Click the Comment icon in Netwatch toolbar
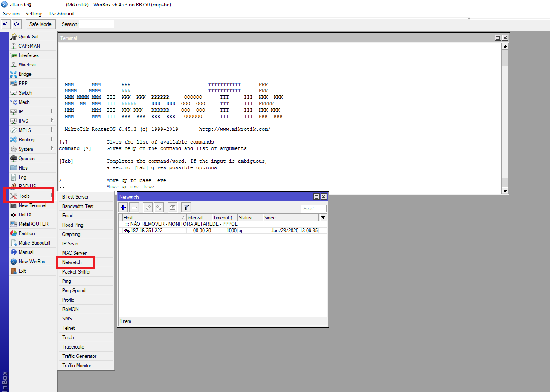Image resolution: width=550 pixels, height=392 pixels. point(172,208)
